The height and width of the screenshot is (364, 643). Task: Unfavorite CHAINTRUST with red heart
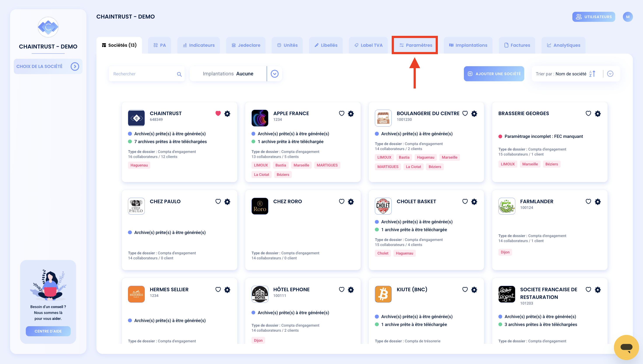point(218,113)
